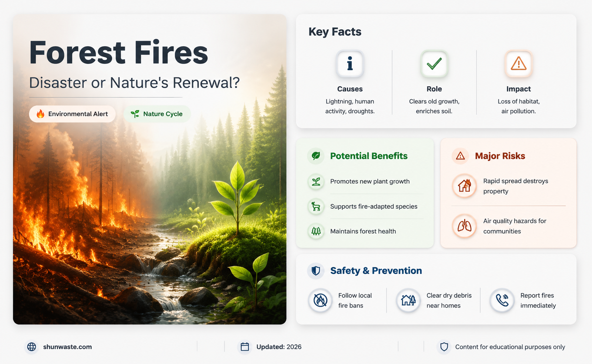The width and height of the screenshot is (592, 364).
Task: Click the Potential Benefits heading
Action: tap(369, 156)
